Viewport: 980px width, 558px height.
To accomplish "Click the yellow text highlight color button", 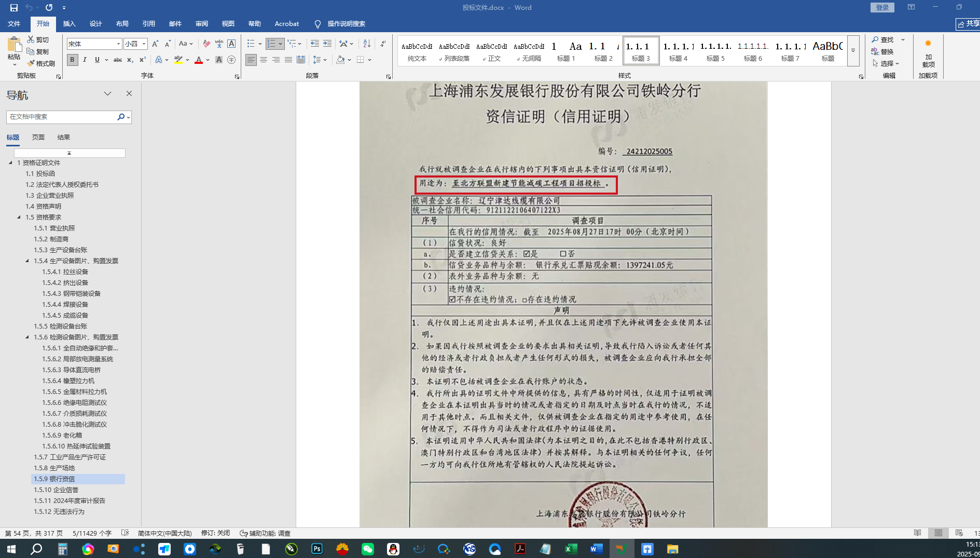I will click(x=178, y=60).
